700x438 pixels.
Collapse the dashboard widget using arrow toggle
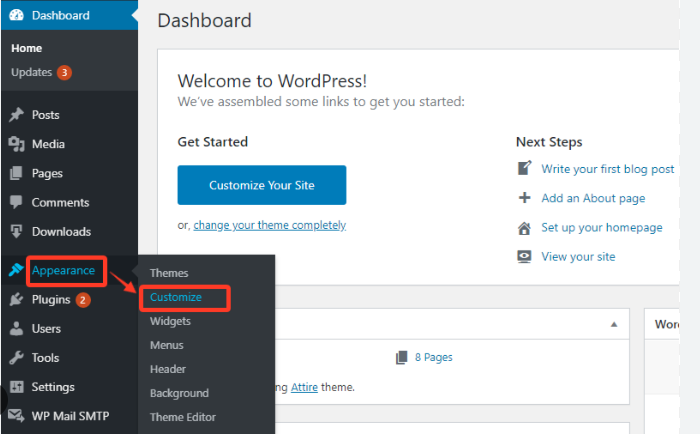613,325
